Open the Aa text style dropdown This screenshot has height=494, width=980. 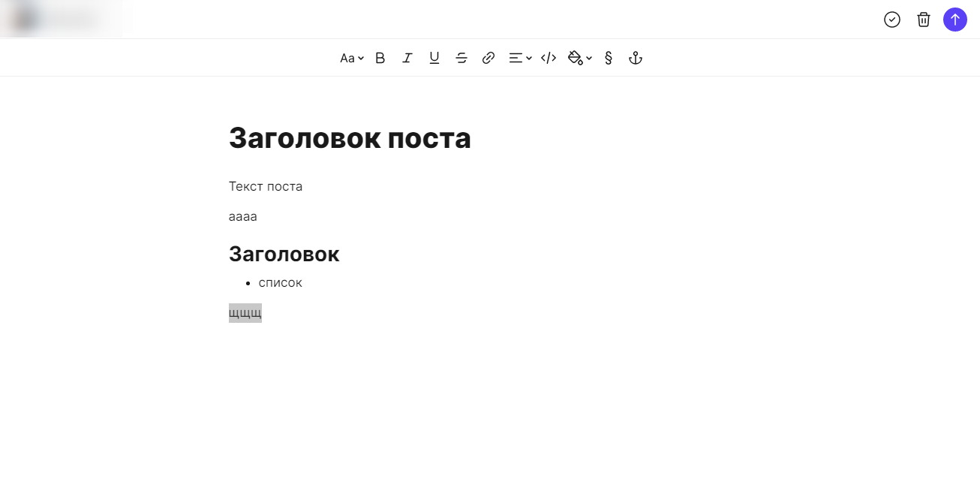pyautogui.click(x=352, y=58)
